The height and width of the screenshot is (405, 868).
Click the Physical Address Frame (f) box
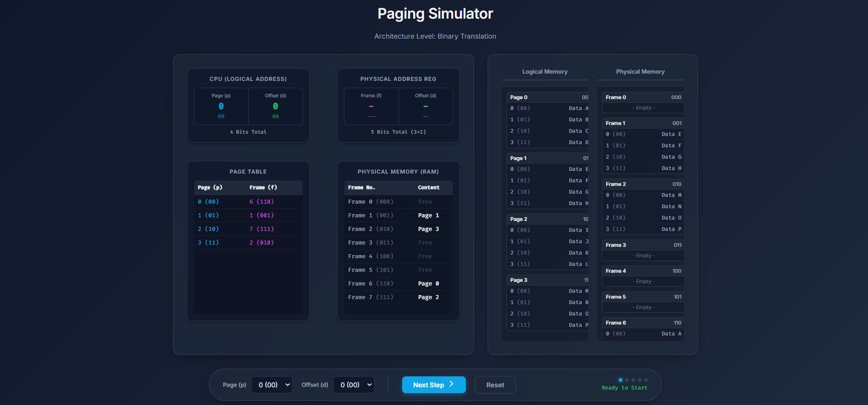[371, 106]
